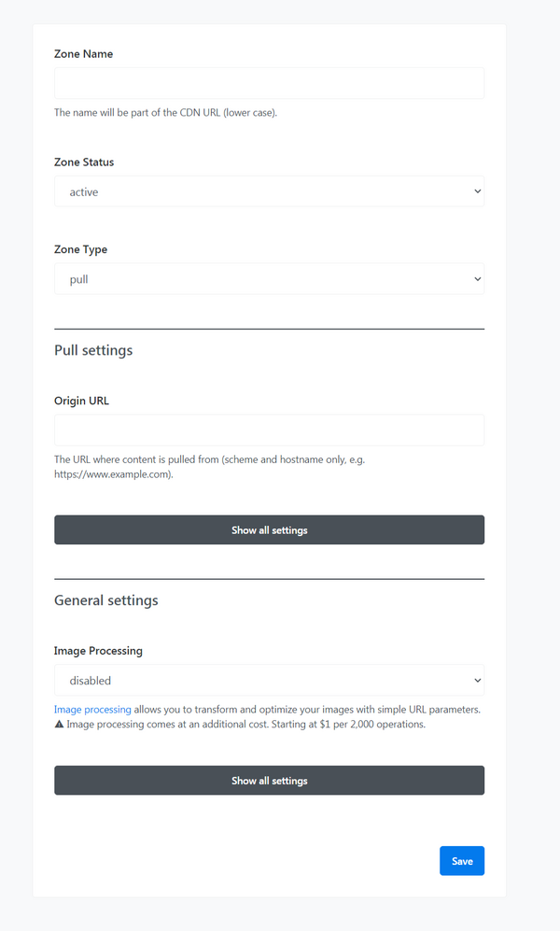Show all settings under General settings
The width and height of the screenshot is (560, 931).
(x=269, y=780)
